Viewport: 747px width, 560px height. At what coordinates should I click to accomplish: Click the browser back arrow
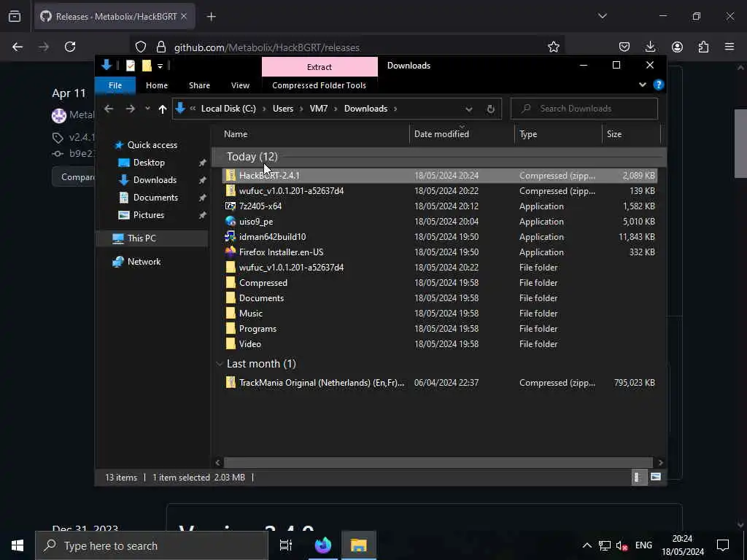[18, 47]
